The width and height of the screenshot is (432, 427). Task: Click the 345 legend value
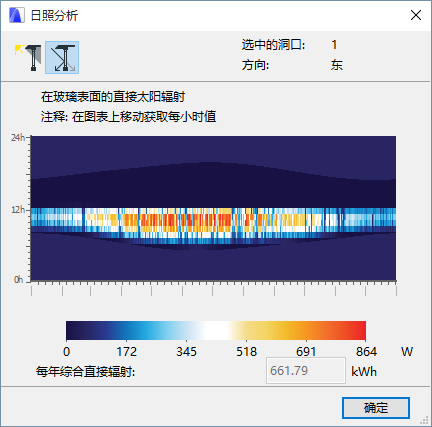186,352
